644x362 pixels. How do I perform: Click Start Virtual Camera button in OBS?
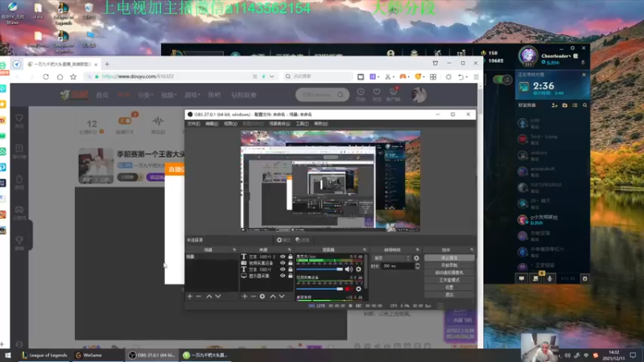[x=449, y=273]
